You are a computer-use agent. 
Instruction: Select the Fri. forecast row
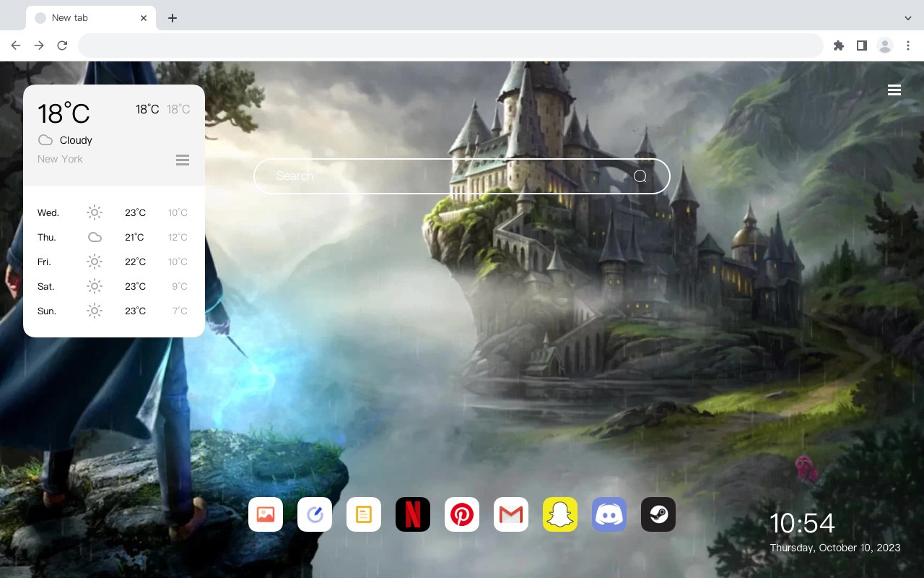point(114,262)
